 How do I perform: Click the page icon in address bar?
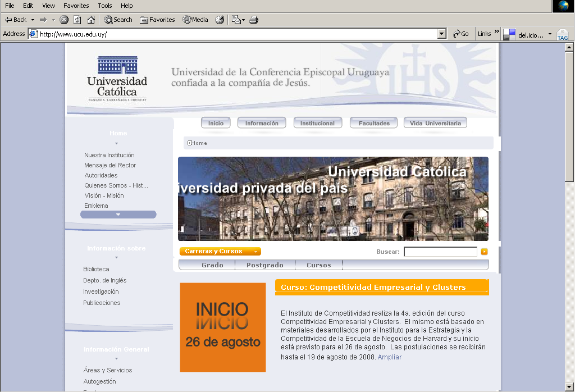point(33,34)
